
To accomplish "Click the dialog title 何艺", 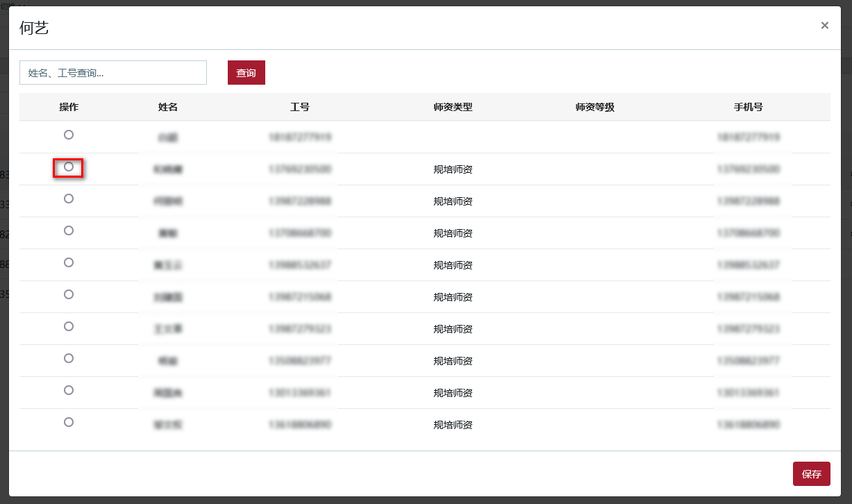I will [34, 28].
